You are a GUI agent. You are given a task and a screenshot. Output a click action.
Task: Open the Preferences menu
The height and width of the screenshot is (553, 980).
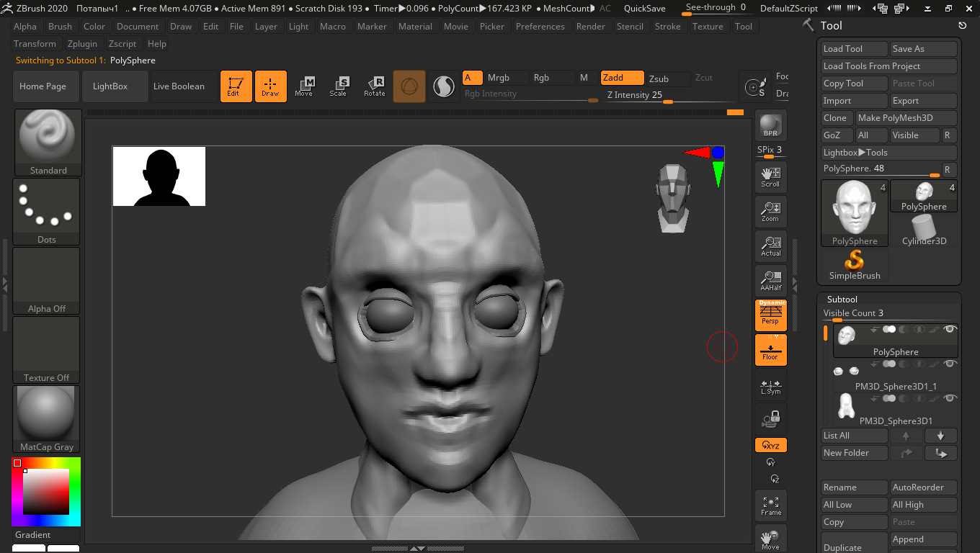click(x=540, y=27)
